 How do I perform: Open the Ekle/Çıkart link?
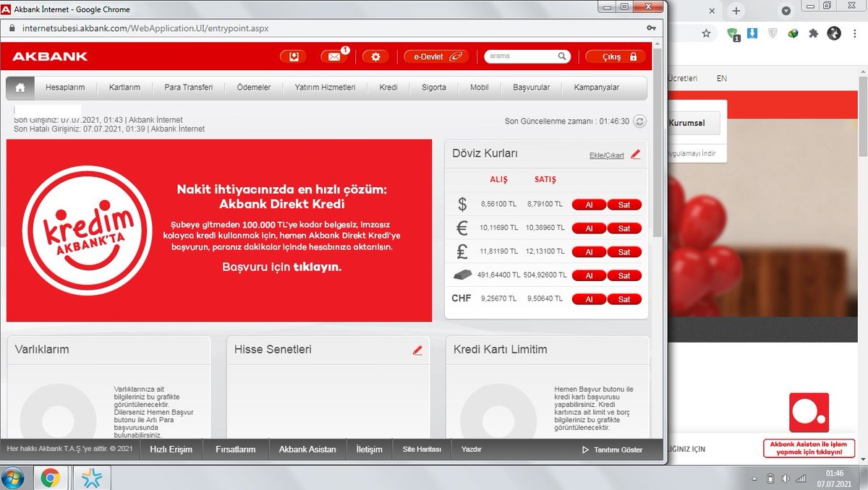pyautogui.click(x=607, y=155)
